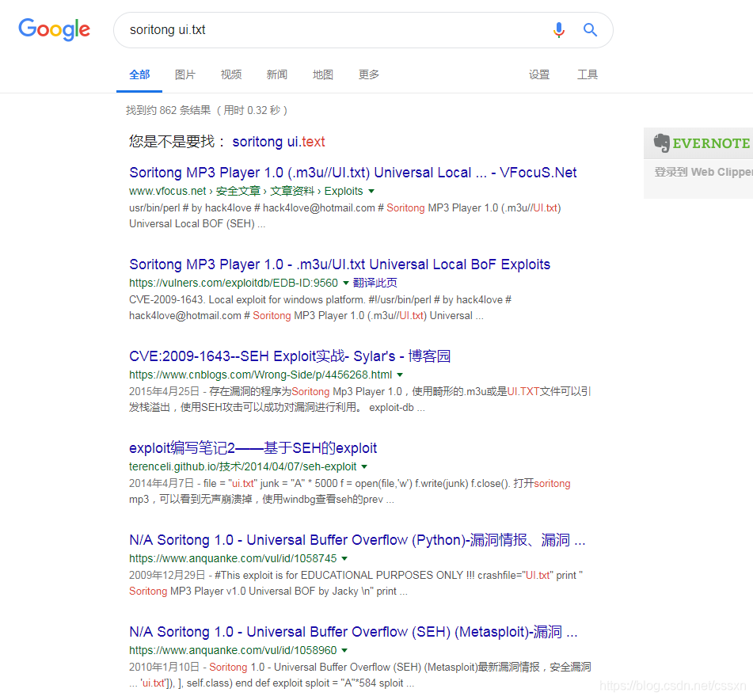The height and width of the screenshot is (700, 753).
Task: Click the Google logo
Action: [55, 30]
